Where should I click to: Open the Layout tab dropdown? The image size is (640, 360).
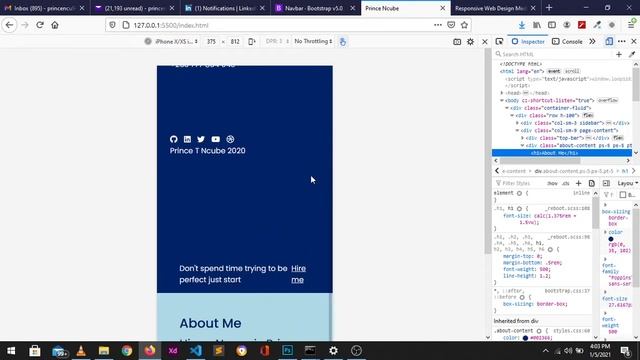627,183
